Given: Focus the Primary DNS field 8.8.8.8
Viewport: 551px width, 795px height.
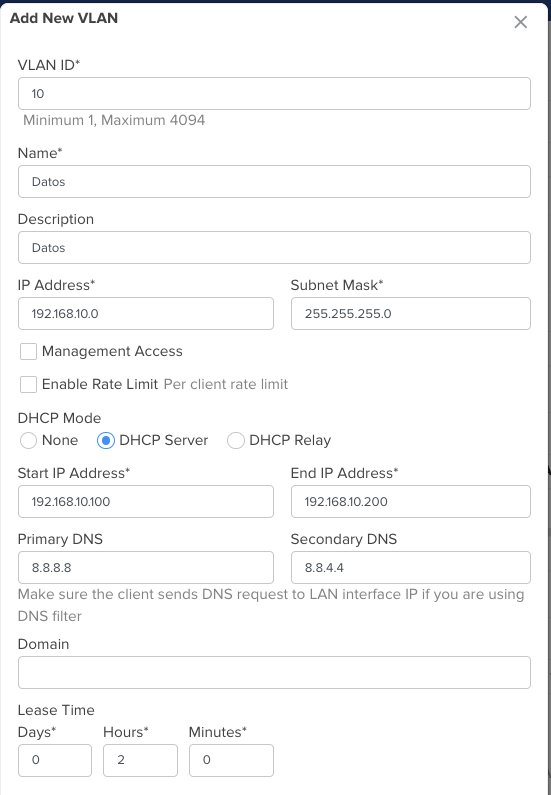Looking at the screenshot, I should (146, 567).
